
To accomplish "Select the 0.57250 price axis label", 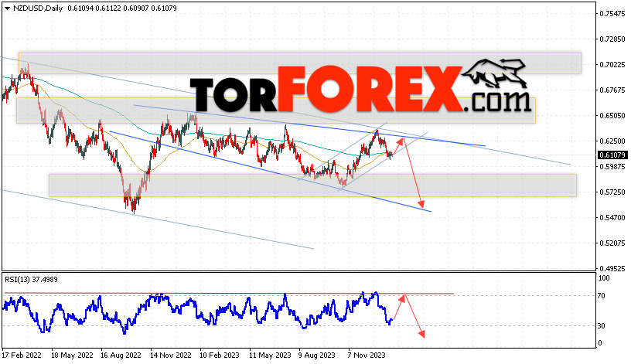I will (612, 192).
